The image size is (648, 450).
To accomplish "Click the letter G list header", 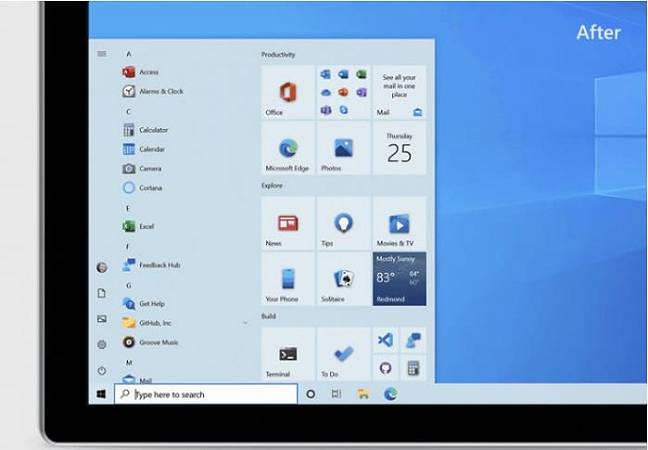I will tap(129, 286).
